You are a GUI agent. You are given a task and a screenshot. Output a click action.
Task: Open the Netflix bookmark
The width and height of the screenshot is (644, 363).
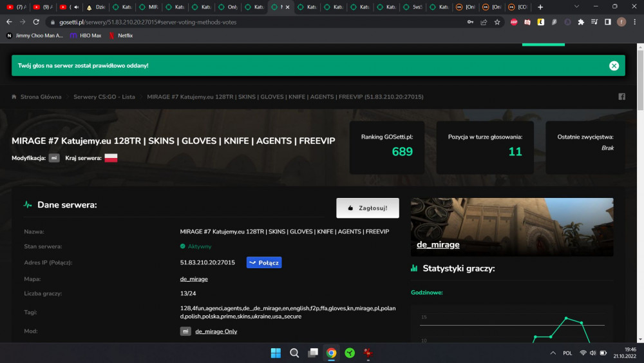point(121,35)
